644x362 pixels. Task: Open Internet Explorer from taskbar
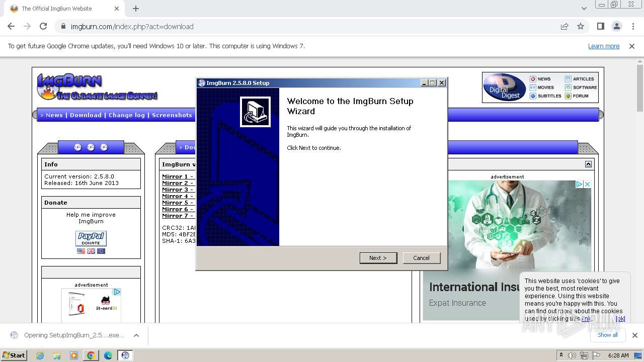40,355
